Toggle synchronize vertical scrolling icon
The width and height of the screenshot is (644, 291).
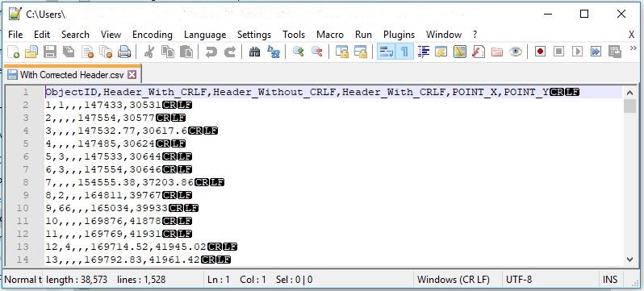coord(341,52)
